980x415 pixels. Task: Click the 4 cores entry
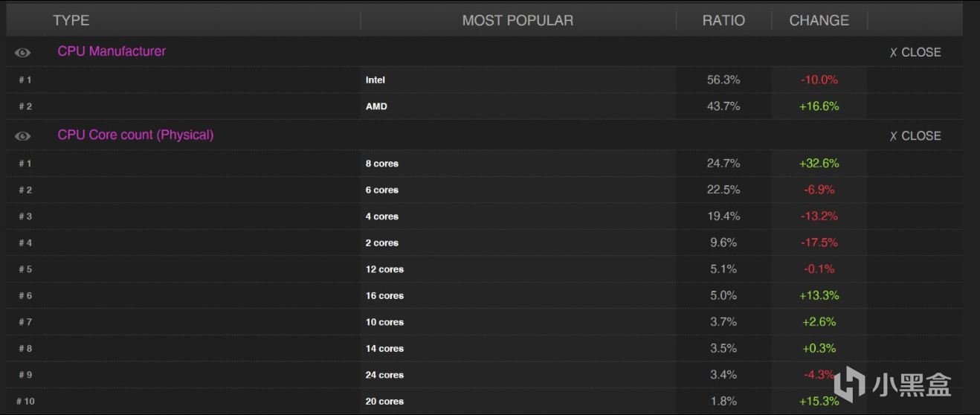point(382,216)
